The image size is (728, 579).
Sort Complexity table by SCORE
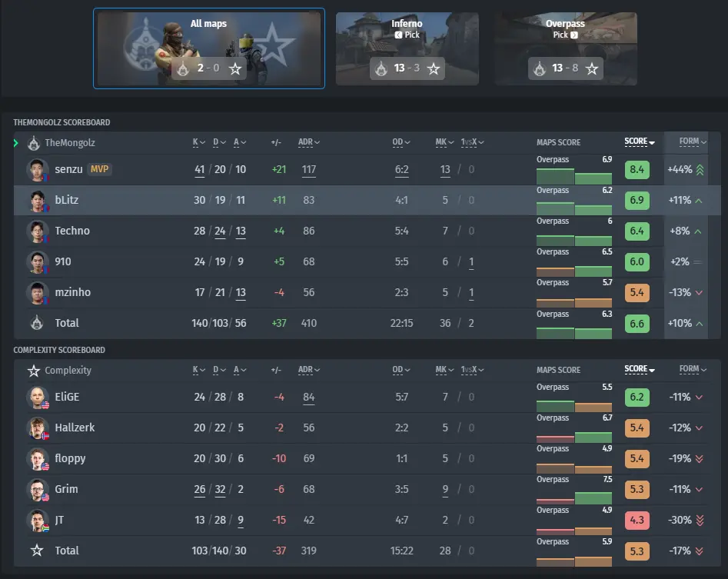point(640,369)
